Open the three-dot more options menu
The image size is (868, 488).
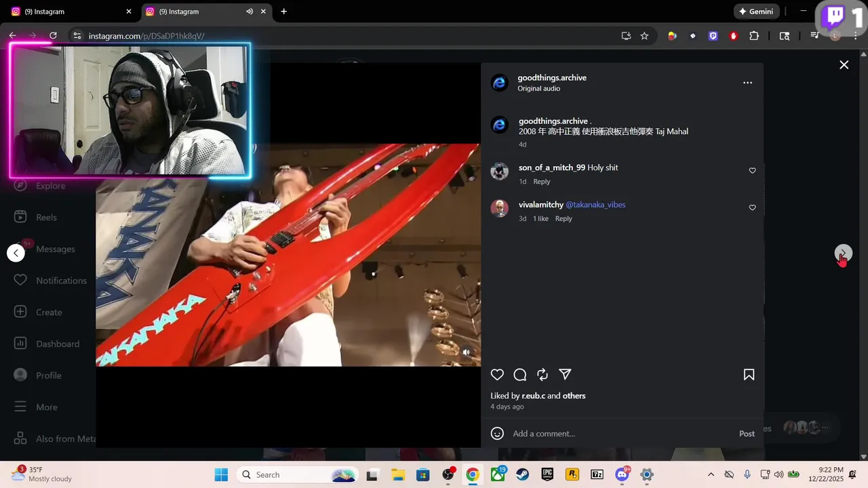(x=747, y=83)
